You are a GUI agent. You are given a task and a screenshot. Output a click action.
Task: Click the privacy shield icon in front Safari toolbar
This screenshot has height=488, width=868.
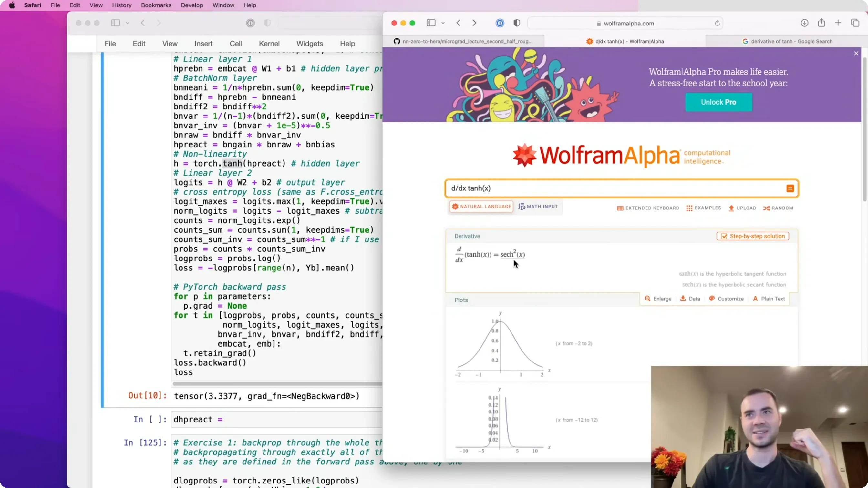tap(517, 23)
